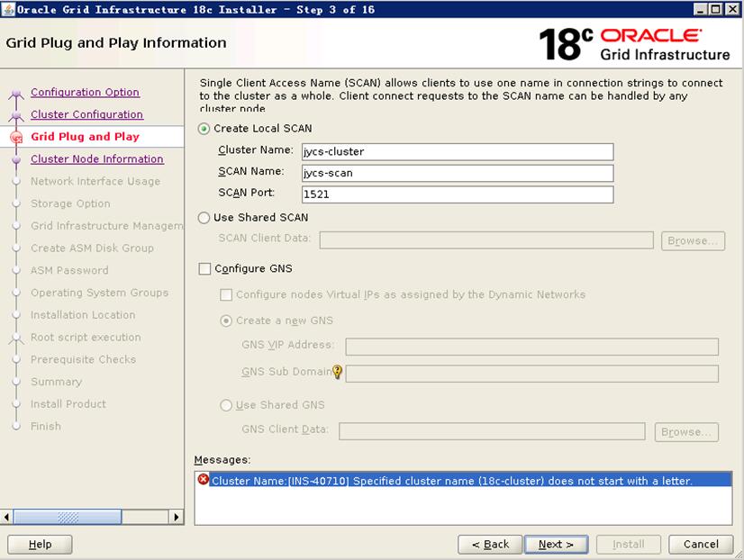Click the SCAN Port input field
This screenshot has width=744, height=560.
coord(458,194)
